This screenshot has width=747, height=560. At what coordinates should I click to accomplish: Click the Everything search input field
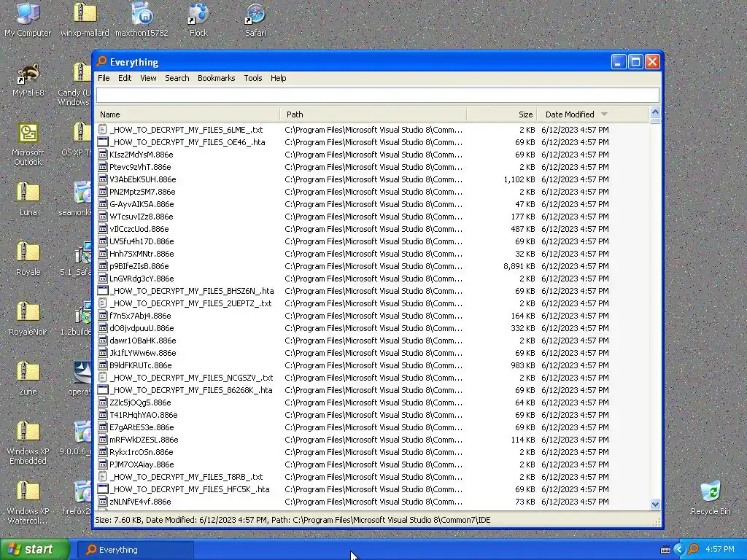pos(378,96)
